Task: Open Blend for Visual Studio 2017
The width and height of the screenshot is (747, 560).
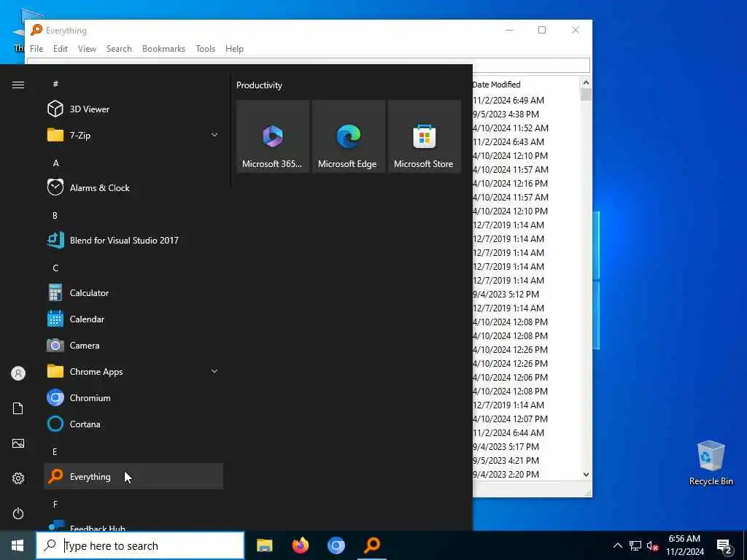Action: 133,240
